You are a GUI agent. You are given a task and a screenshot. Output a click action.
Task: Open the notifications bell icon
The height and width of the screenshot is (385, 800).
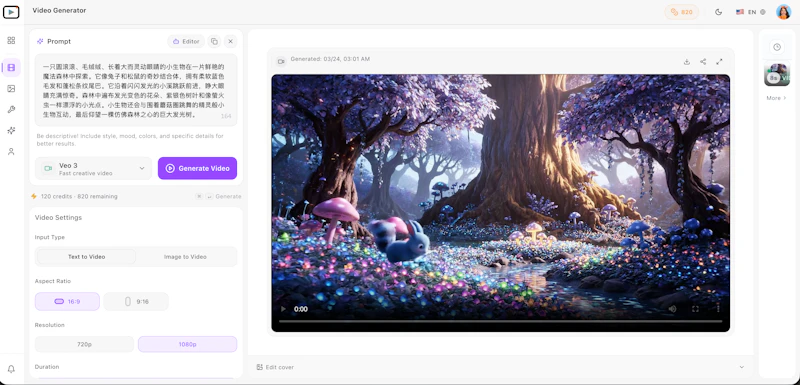tap(11, 369)
